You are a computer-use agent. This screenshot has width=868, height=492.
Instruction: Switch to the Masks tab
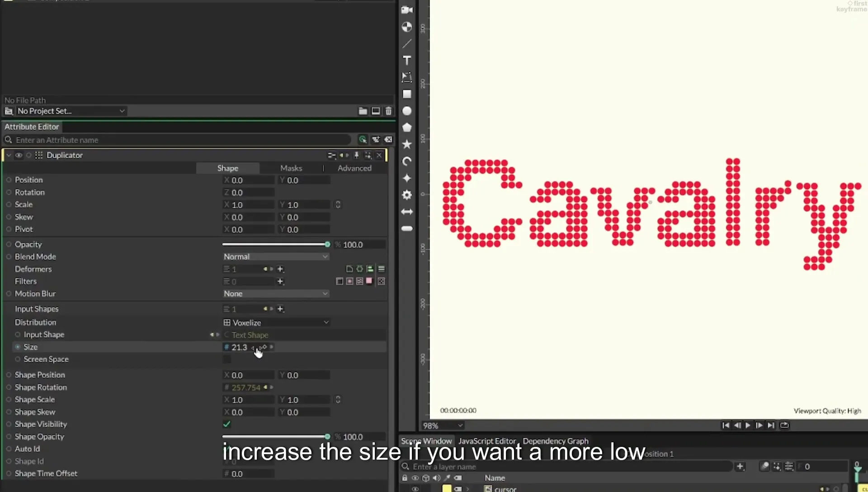click(291, 168)
